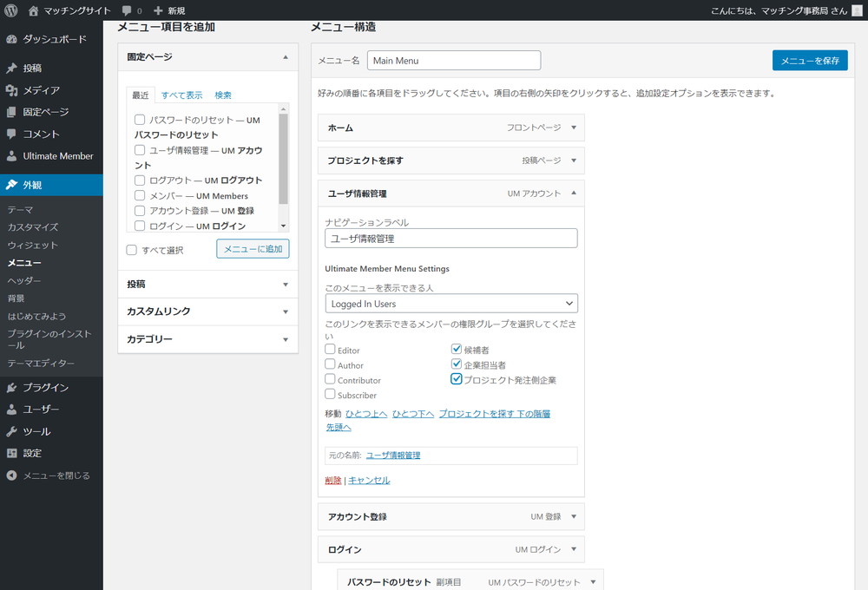Open ツール wrench icon in sidebar
This screenshot has width=868, height=590.
point(11,431)
